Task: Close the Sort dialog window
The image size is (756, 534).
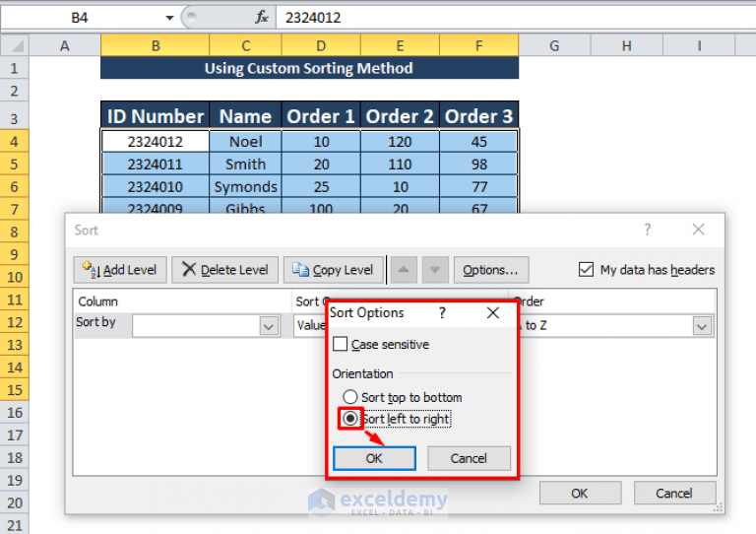Action: pyautogui.click(x=698, y=230)
